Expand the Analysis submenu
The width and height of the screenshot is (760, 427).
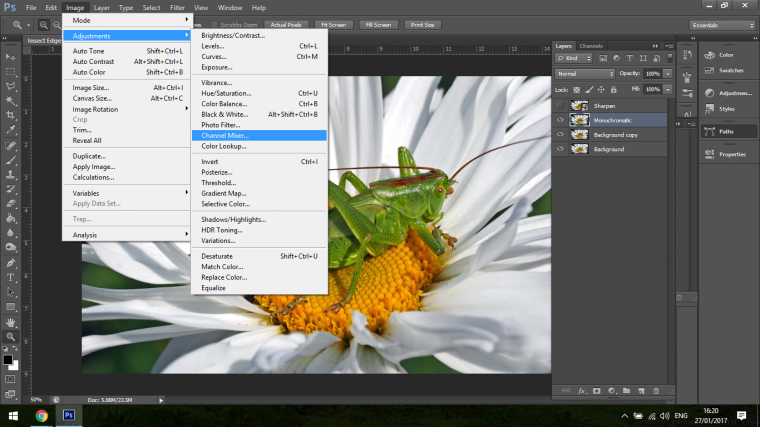coord(127,235)
